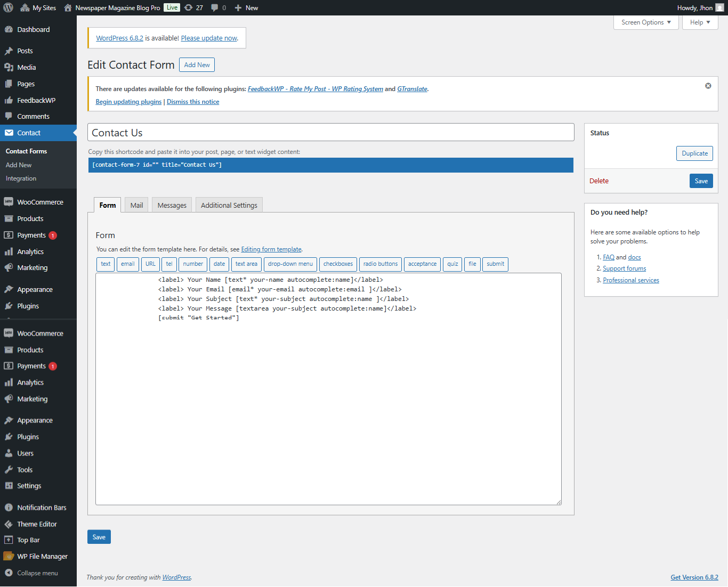Insert a checkboxes form-tag
This screenshot has width=728, height=587.
coord(338,264)
